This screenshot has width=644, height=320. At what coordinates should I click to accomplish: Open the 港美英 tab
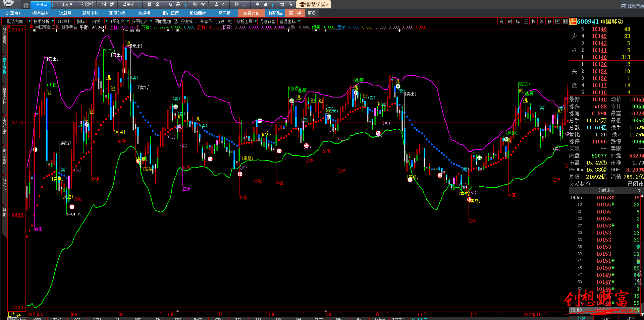point(128,5)
